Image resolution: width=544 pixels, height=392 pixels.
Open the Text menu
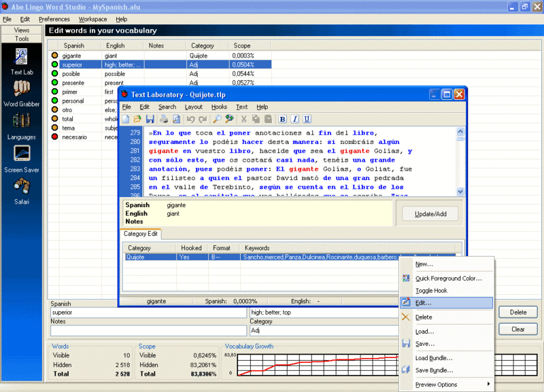tap(242, 107)
